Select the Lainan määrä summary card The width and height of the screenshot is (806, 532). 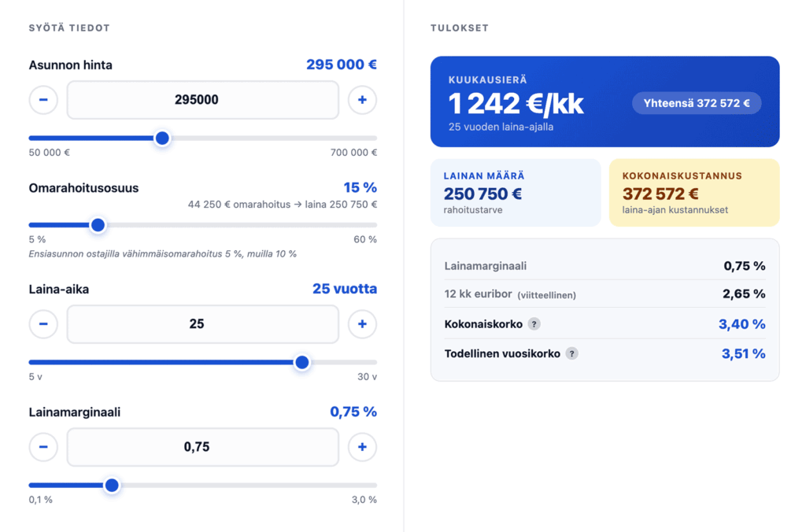point(515,193)
